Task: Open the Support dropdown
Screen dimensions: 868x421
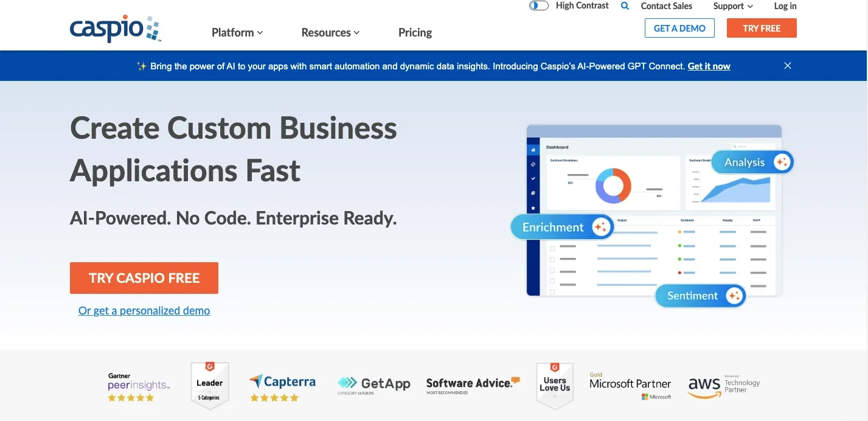Action: 732,6
